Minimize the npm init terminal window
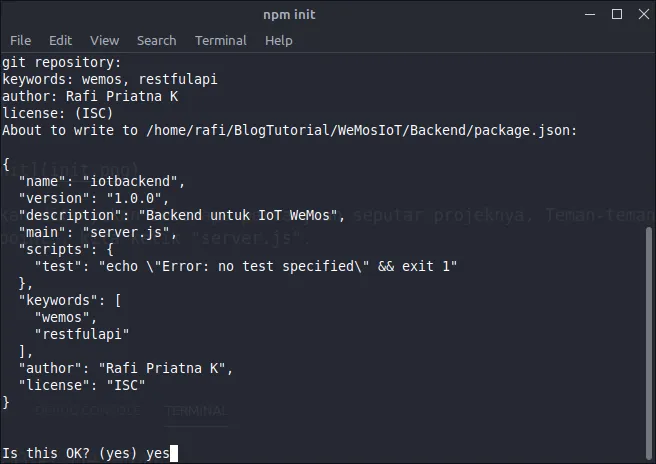This screenshot has height=464, width=656. (x=591, y=14)
